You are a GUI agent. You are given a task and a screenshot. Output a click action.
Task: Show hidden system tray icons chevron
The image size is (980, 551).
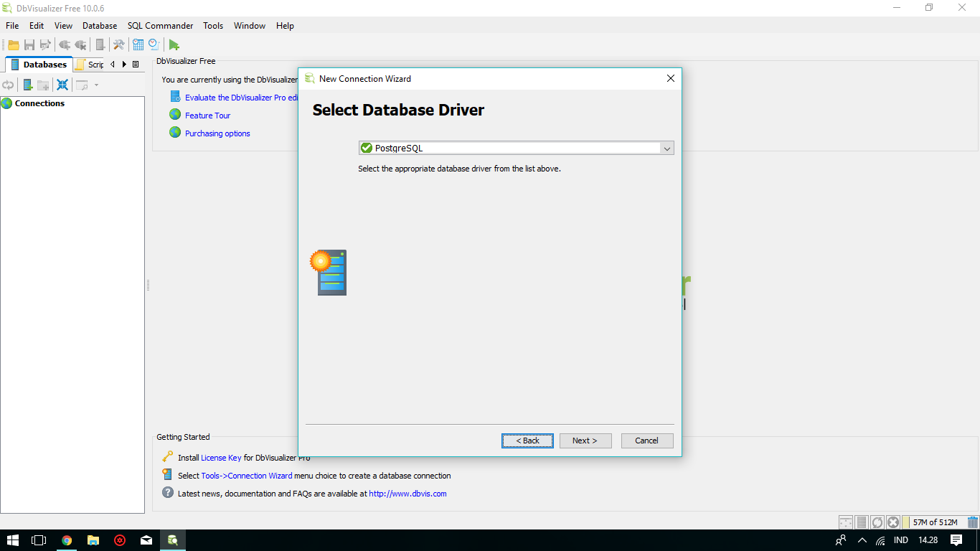point(862,540)
